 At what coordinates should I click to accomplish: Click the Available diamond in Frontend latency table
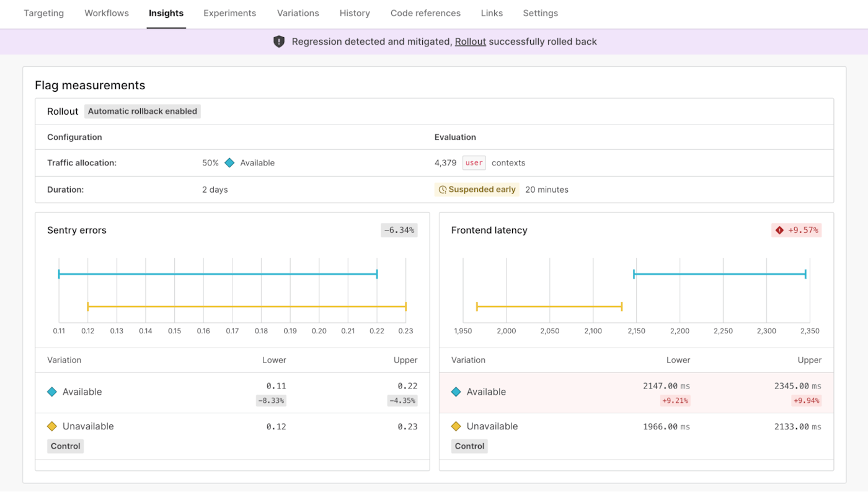(x=456, y=392)
